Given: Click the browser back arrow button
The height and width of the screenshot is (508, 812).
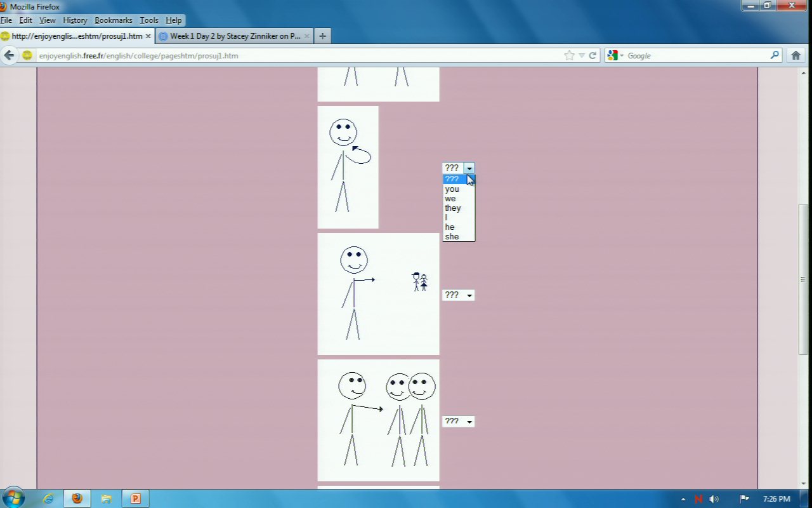Looking at the screenshot, I should click(9, 55).
